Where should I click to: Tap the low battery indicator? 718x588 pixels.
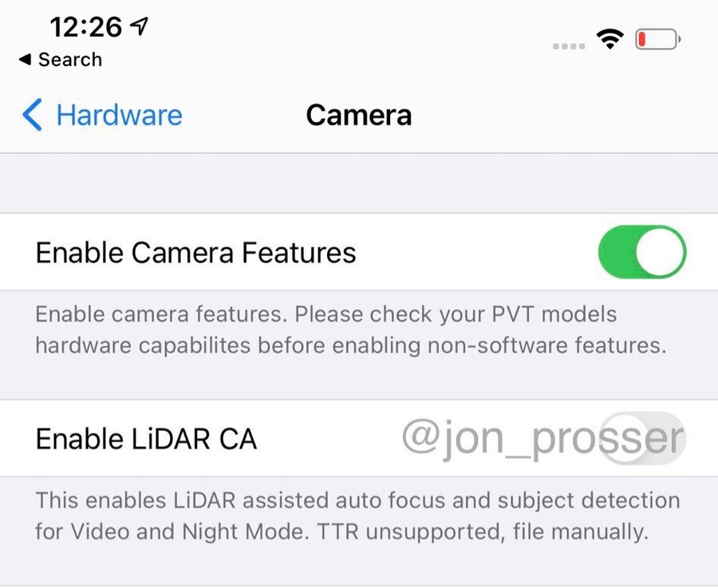tap(658, 39)
